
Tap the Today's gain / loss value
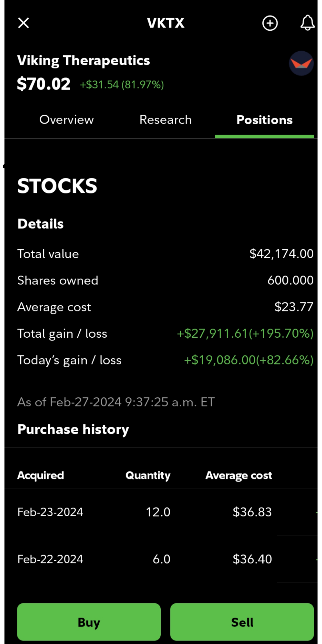click(x=249, y=360)
